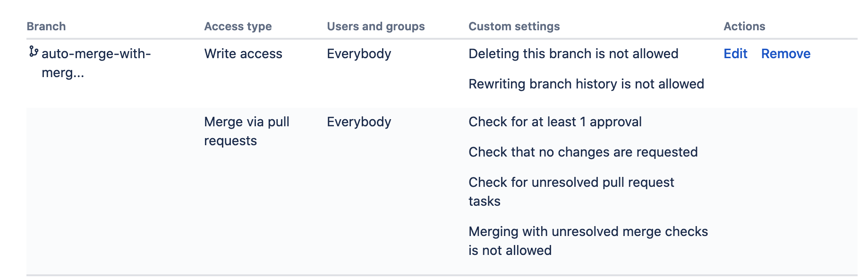Click the Deleting this branch is not allowed text
This screenshot has height=280, width=868.
573,53
